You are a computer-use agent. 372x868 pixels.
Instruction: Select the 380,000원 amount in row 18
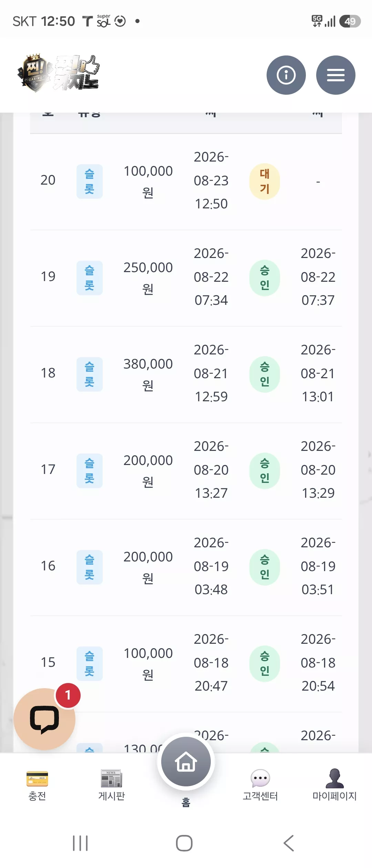(x=148, y=374)
